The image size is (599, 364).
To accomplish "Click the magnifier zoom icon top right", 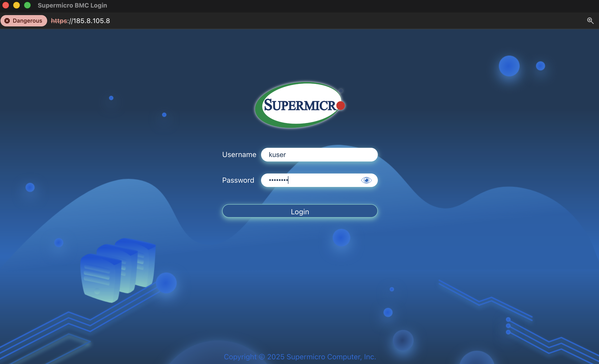I will 590,21.
